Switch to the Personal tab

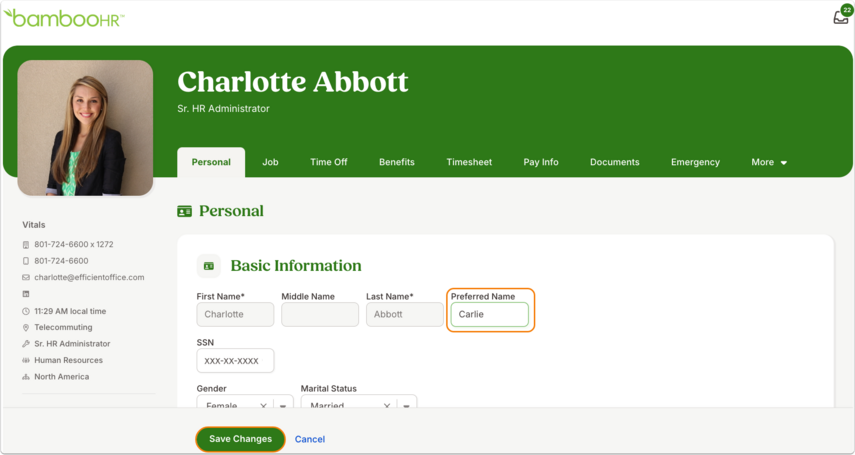coord(211,162)
